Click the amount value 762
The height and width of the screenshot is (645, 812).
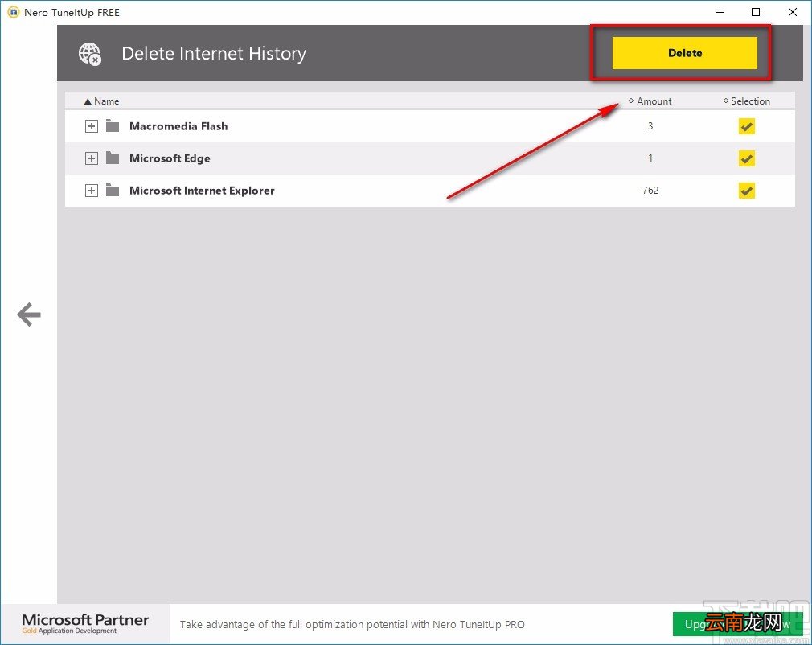[650, 190]
